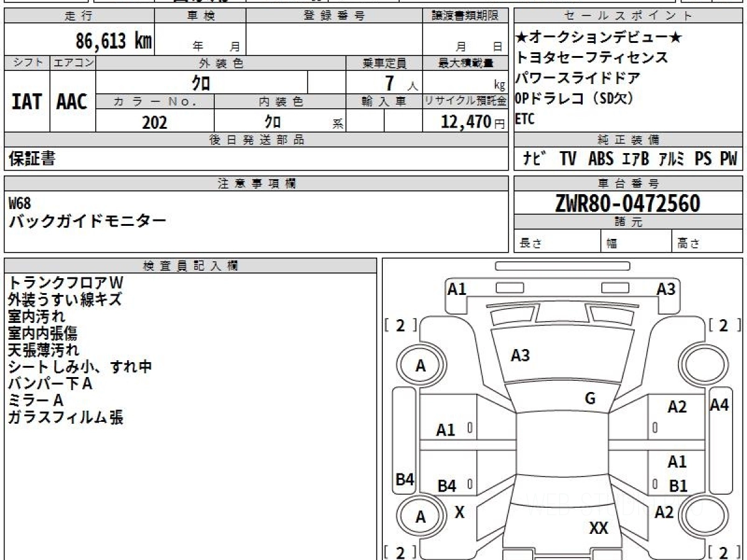Click the 登録番号 header
The image size is (747, 560).
pos(334,16)
